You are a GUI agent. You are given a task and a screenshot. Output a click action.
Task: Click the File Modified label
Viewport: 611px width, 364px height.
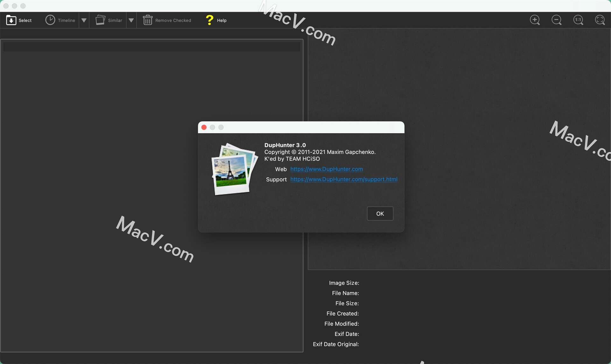(341, 324)
